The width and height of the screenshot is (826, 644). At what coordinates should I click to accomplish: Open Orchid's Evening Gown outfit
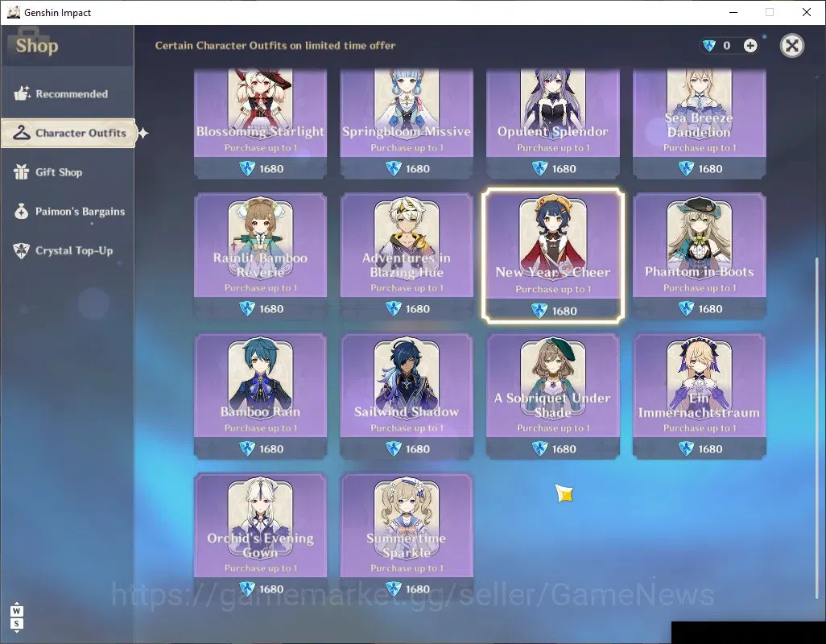tap(260, 536)
